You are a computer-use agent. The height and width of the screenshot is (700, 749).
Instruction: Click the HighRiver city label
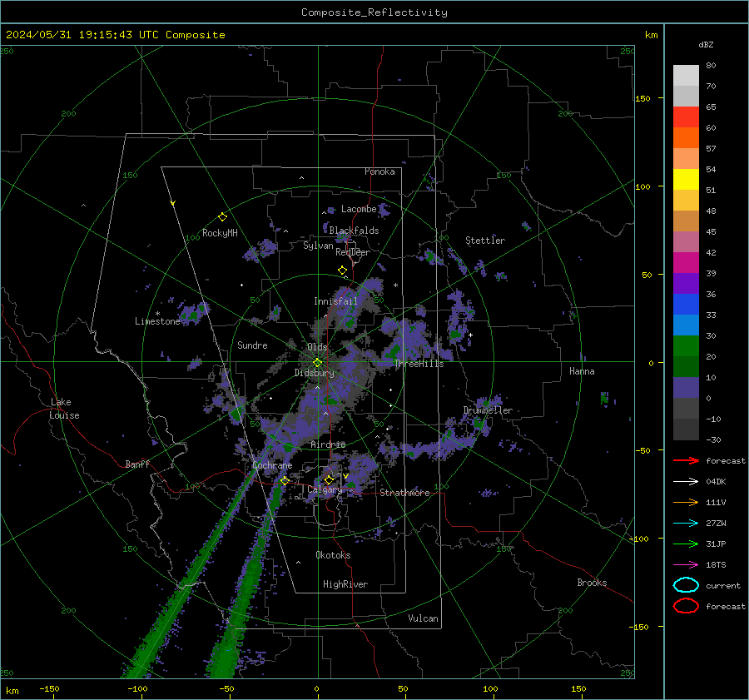(345, 584)
